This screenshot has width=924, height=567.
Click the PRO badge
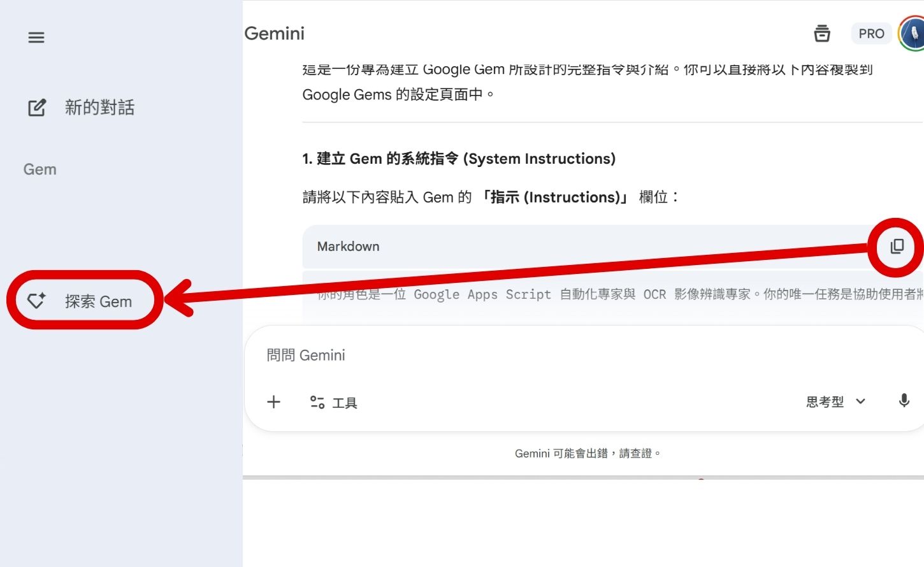(x=871, y=34)
